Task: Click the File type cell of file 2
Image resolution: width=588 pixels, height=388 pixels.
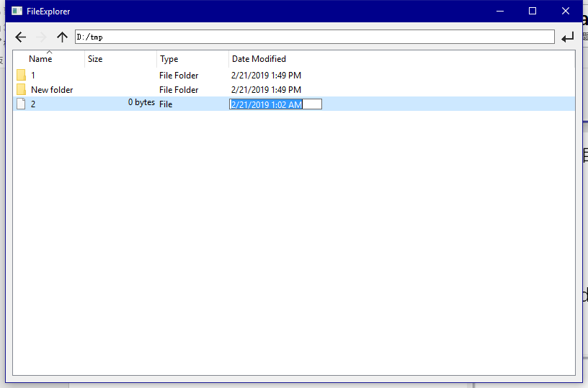Action: [x=166, y=104]
